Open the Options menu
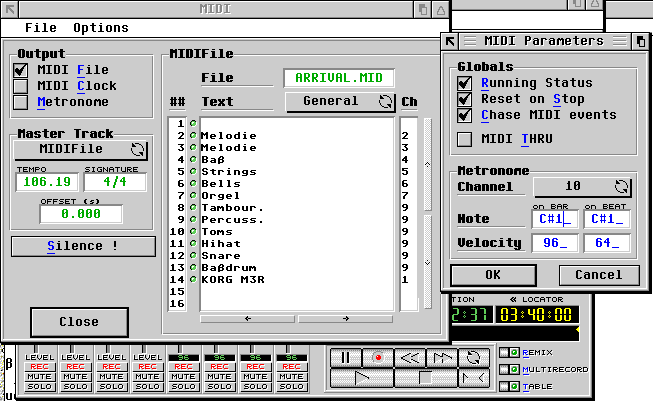Screen dimensions: 653x401 [x=100, y=28]
